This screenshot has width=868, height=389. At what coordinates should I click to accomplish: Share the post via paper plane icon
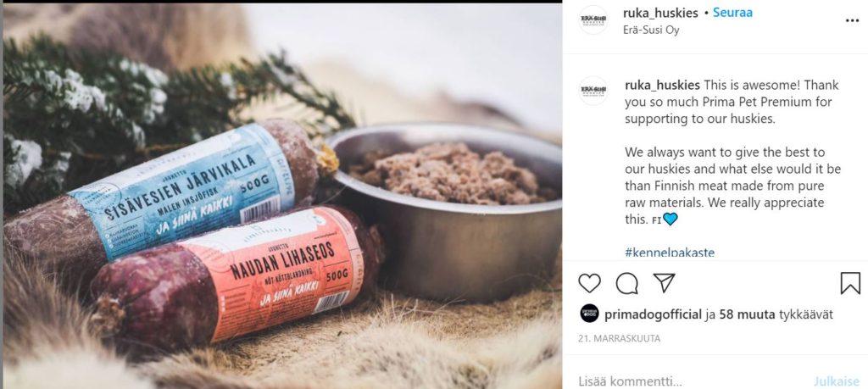(664, 283)
